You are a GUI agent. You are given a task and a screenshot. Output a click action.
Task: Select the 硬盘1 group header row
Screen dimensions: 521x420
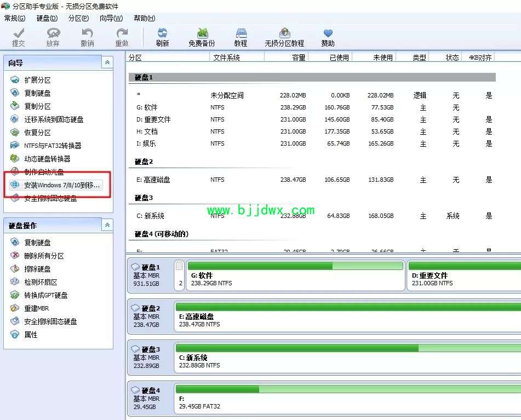[312, 77]
